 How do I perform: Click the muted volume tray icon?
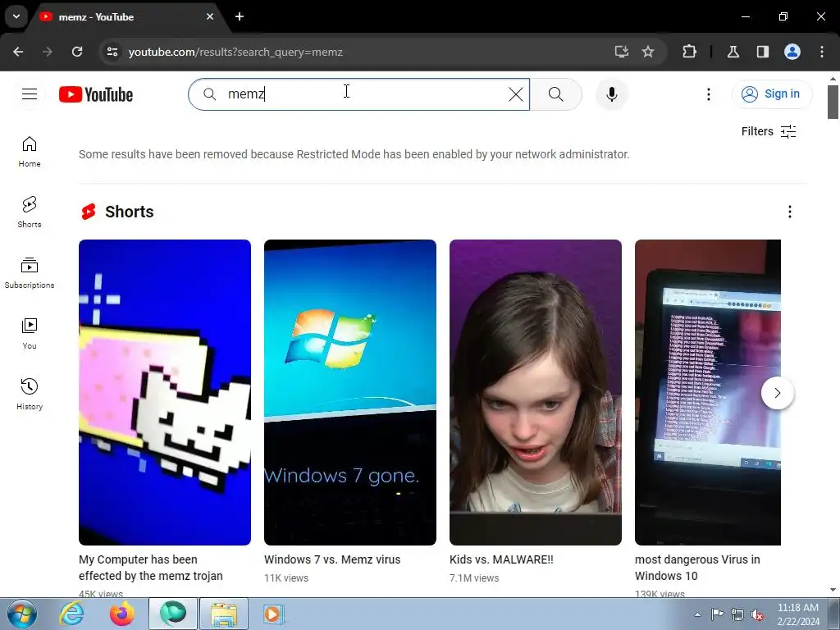(757, 614)
